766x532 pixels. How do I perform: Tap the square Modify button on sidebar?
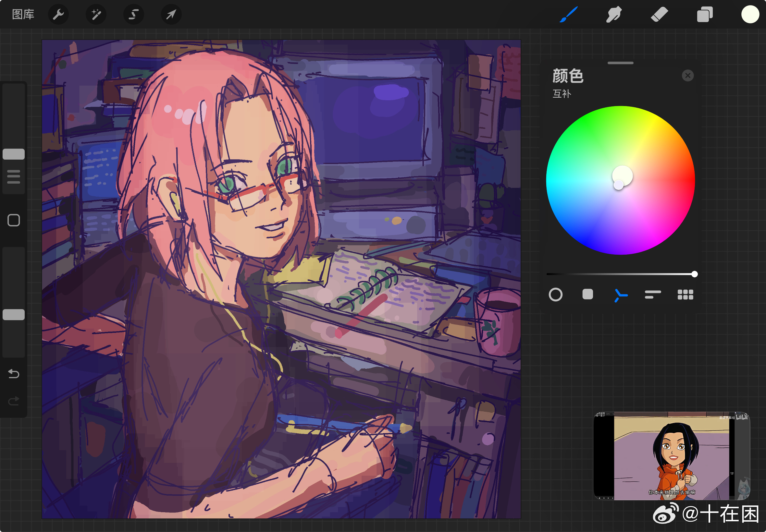pyautogui.click(x=14, y=220)
